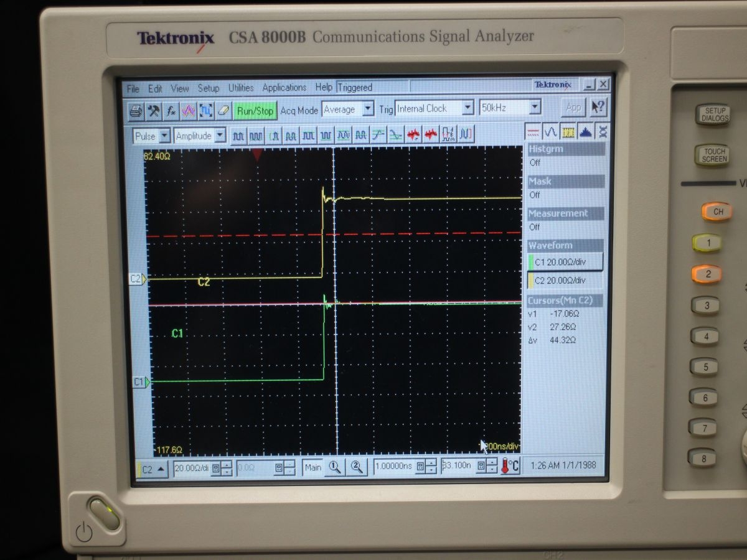The height and width of the screenshot is (560, 747).
Task: Open the fx Define Math icon
Action: (x=171, y=111)
